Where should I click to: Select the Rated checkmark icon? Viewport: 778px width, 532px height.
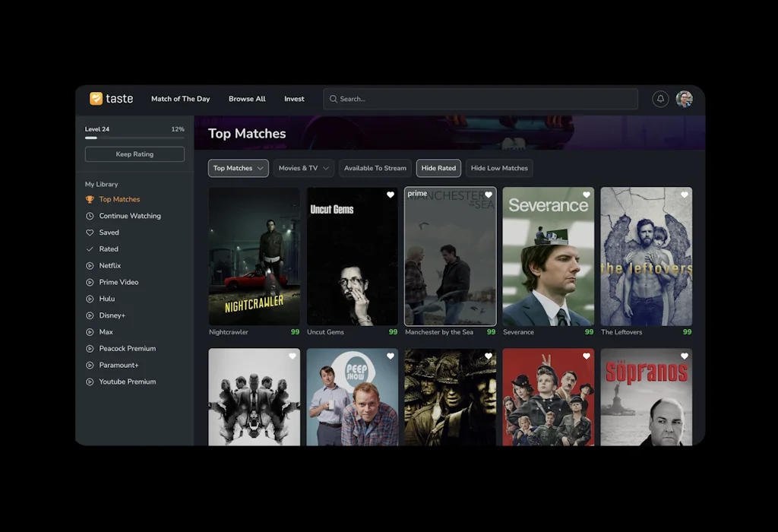pyautogui.click(x=90, y=249)
